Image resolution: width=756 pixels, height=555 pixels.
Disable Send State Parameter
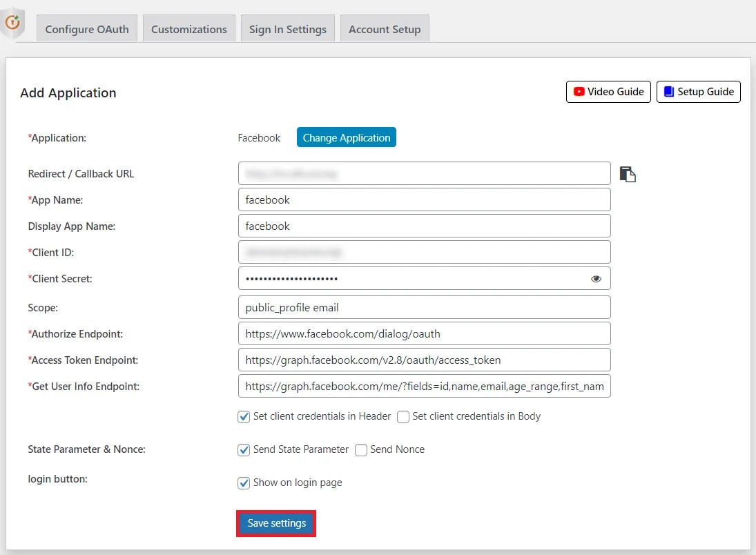point(243,449)
